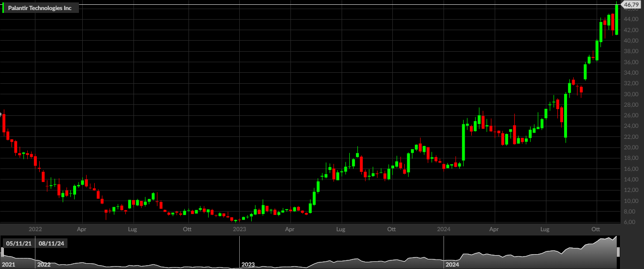Viewport: 644px width, 269px height.
Task: Click the left range navigator handle
Action: click(x=2, y=252)
